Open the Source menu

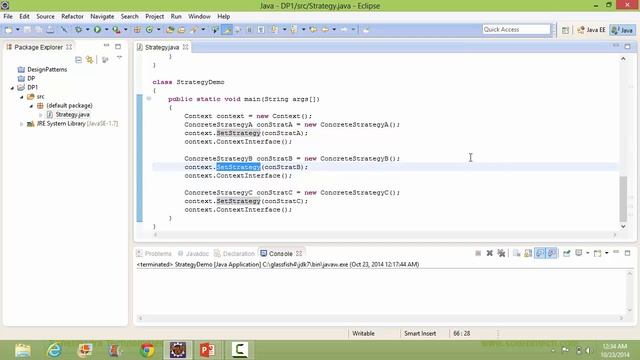tap(45, 16)
